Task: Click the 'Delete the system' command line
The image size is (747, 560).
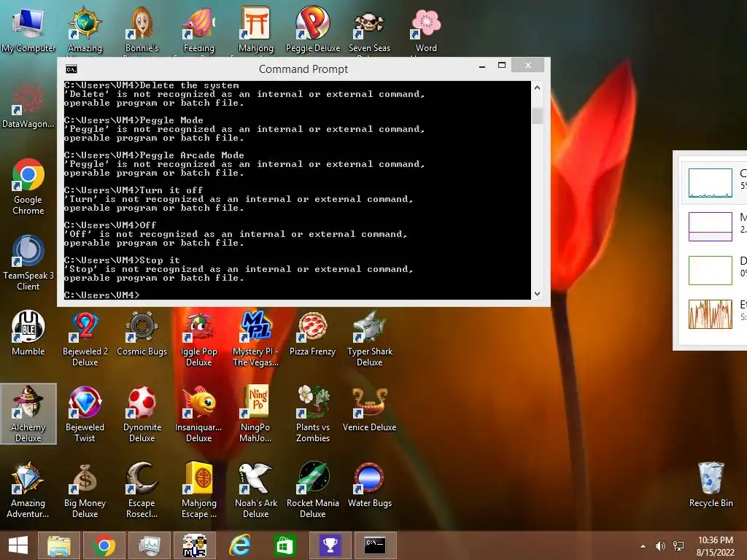Action: [x=152, y=85]
